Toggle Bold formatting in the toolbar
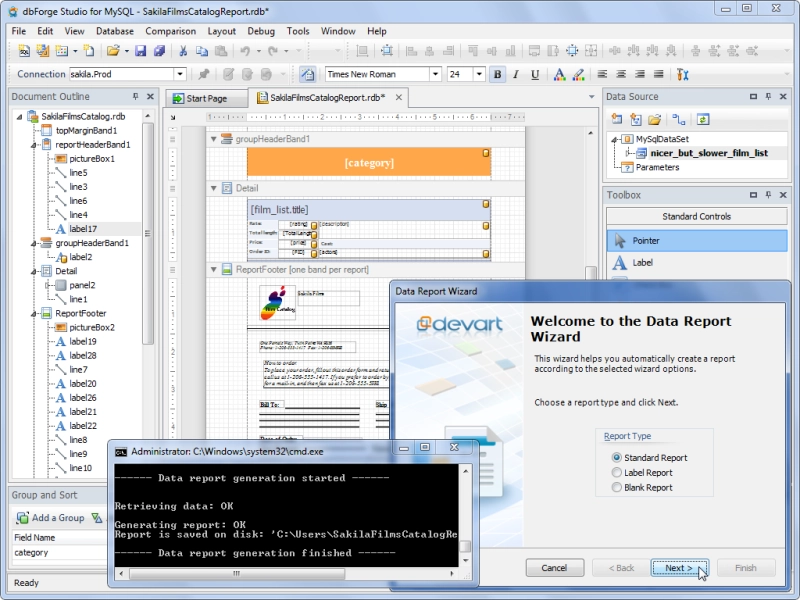Screen dimensions: 800x600 click(497, 74)
